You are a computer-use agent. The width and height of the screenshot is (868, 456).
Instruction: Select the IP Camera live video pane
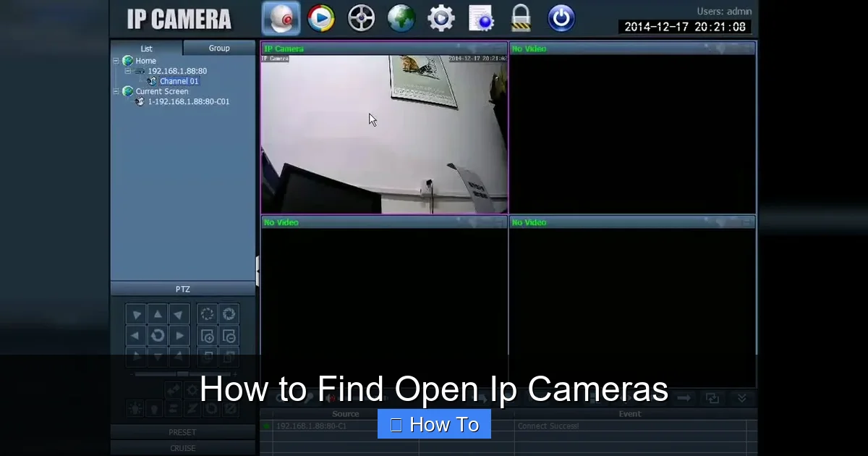tap(384, 128)
